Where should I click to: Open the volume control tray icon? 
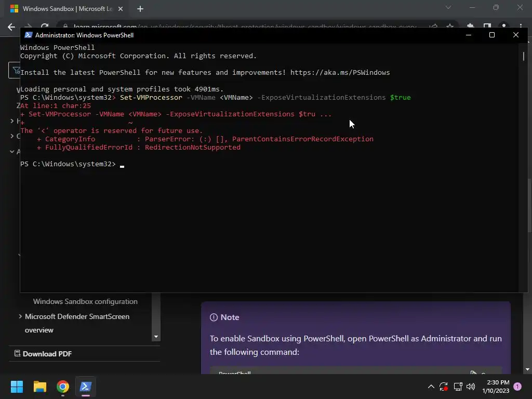[x=471, y=387]
